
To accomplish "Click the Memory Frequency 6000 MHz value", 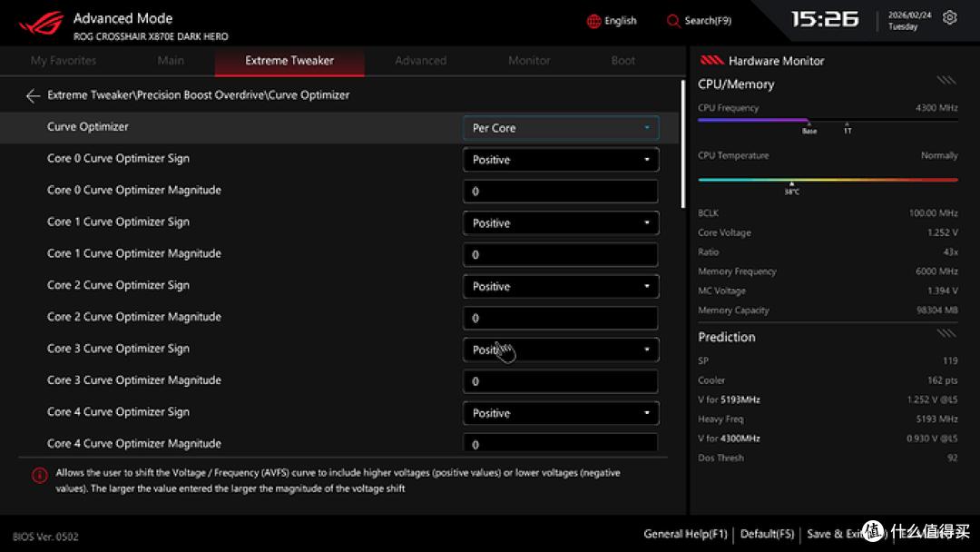I will [x=936, y=271].
